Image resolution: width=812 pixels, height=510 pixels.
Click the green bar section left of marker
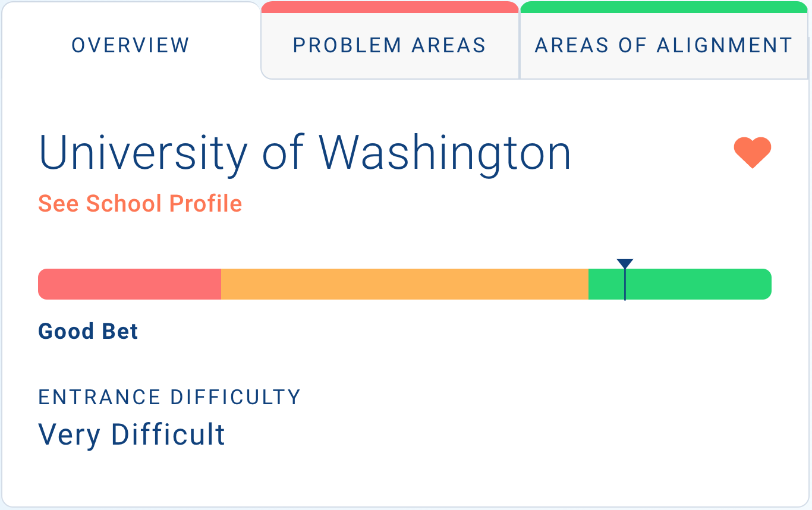pyautogui.click(x=606, y=284)
